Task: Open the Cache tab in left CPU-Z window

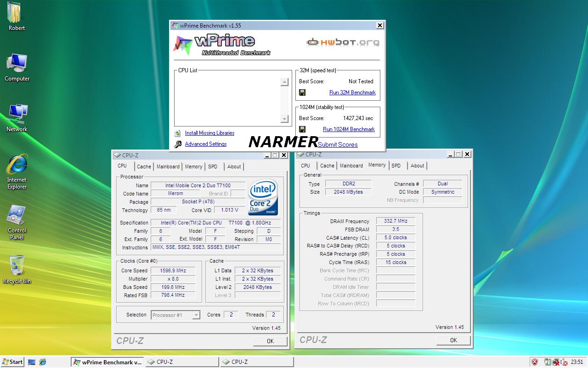Action: 144,167
